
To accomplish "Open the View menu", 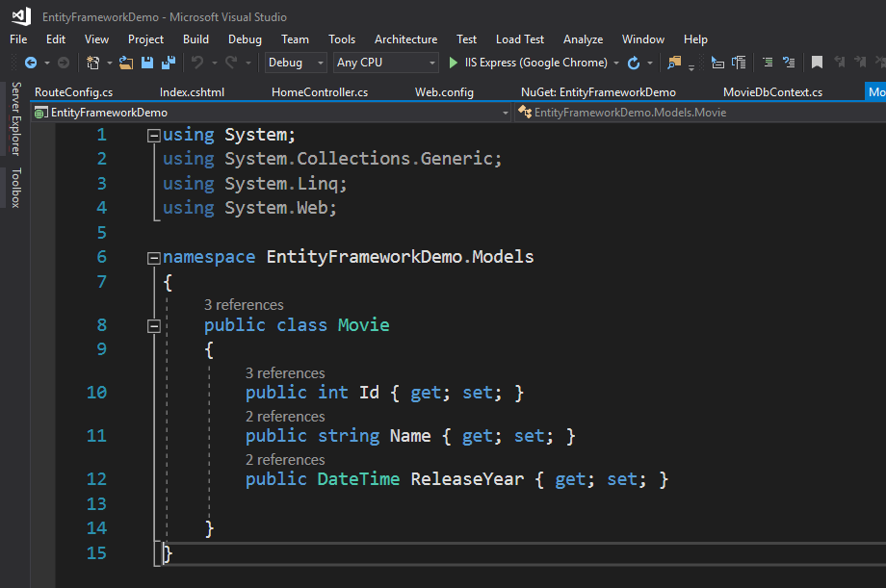I will pos(96,39).
